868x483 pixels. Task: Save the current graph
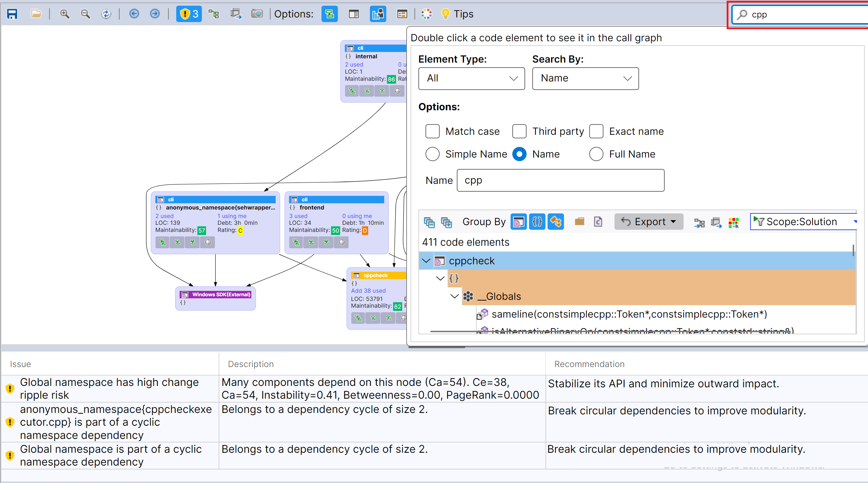coord(12,14)
